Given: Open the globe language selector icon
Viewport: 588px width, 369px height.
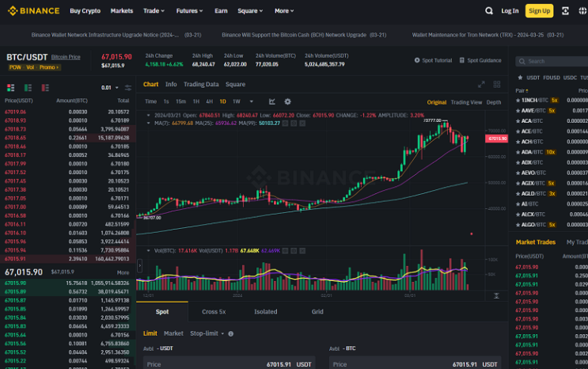Looking at the screenshot, I should pyautogui.click(x=582, y=11).
